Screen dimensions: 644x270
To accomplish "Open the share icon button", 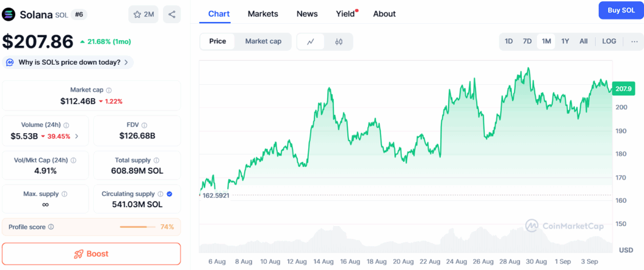I will tap(172, 14).
